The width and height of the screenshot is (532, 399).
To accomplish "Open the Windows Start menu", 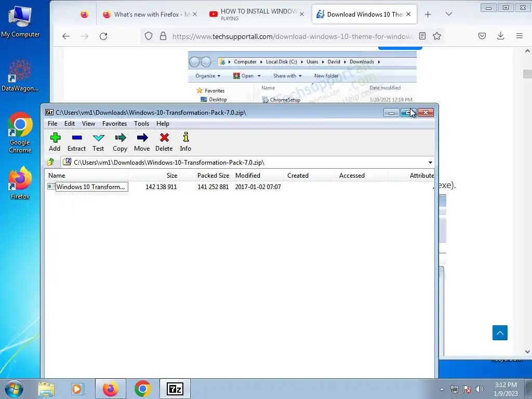I will click(14, 389).
